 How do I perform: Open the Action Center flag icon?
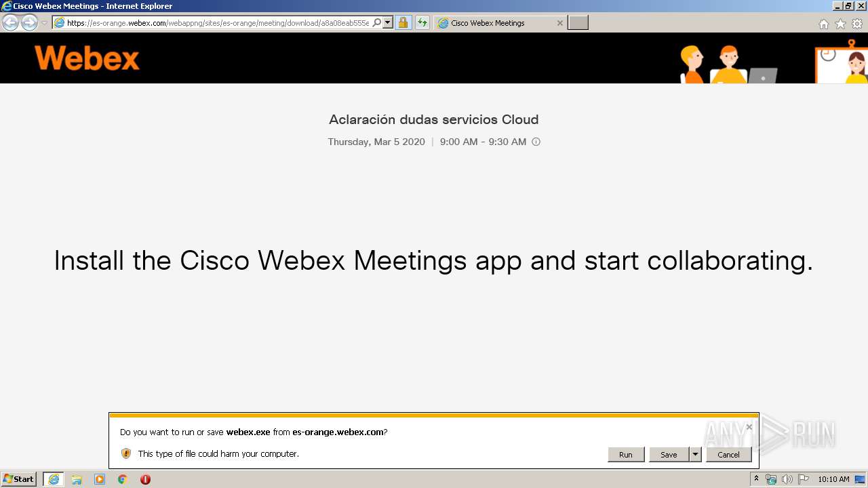point(804,479)
